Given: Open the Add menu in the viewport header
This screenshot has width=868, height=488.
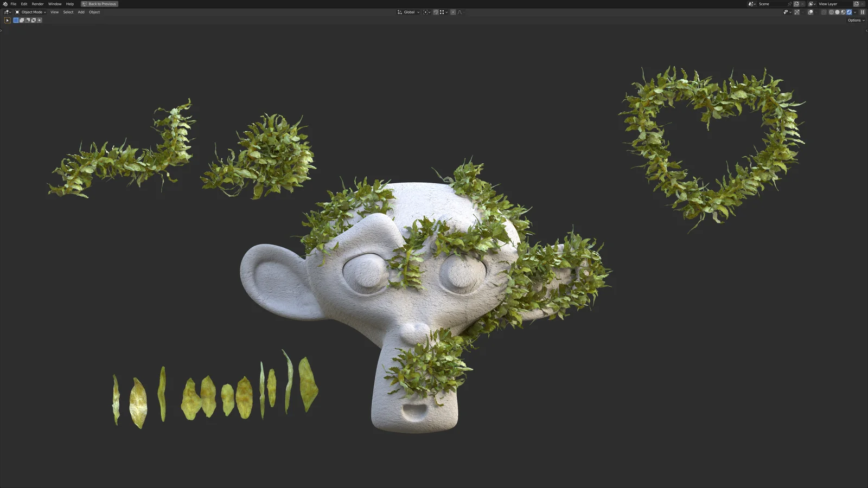Looking at the screenshot, I should (x=80, y=12).
